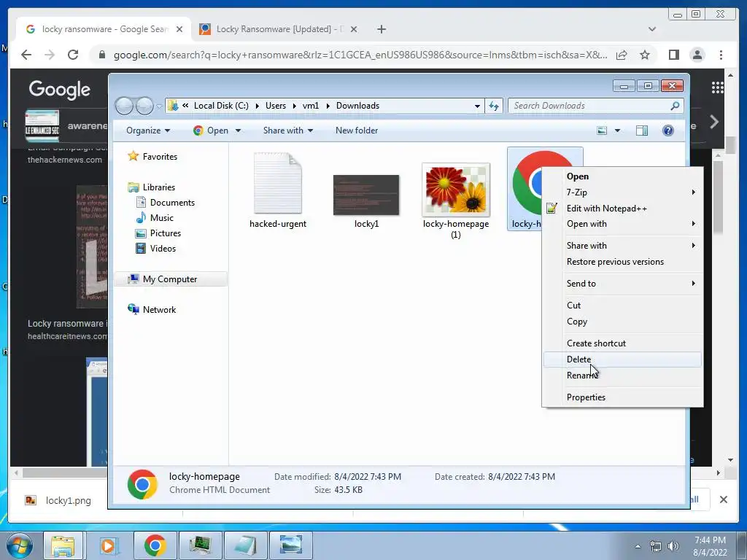The height and width of the screenshot is (560, 747).
Task: Choose Copy in the context menu
Action: coord(622,322)
